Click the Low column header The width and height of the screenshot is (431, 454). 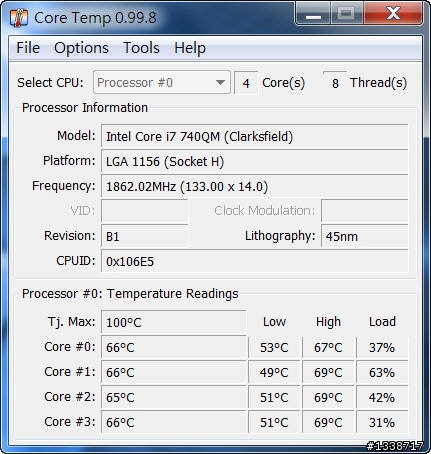(274, 322)
